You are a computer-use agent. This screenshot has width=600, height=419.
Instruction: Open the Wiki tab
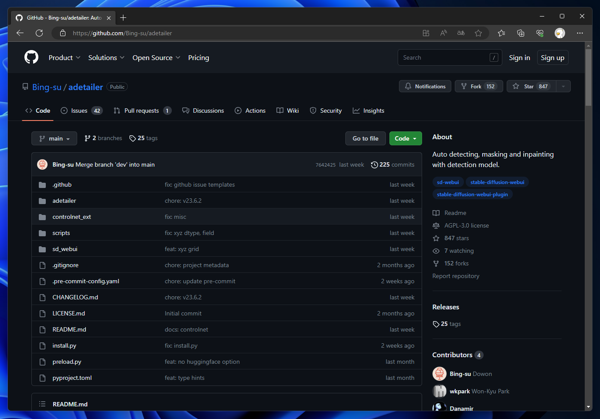287,111
